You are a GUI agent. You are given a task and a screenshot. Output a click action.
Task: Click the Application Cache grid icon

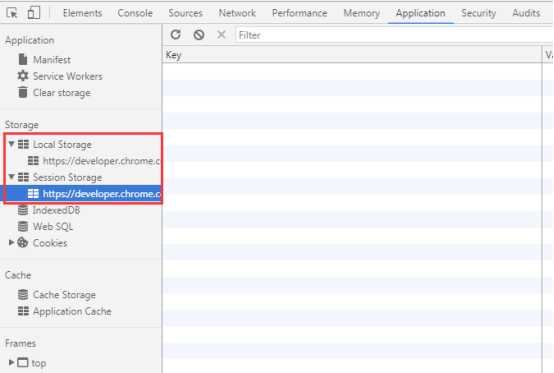pyautogui.click(x=24, y=311)
